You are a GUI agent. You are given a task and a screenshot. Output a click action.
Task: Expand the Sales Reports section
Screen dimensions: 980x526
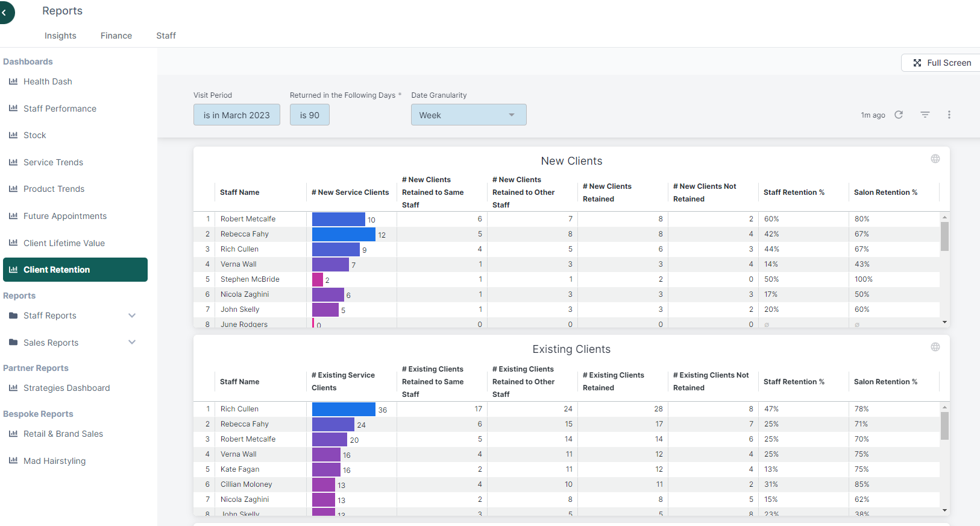point(132,343)
